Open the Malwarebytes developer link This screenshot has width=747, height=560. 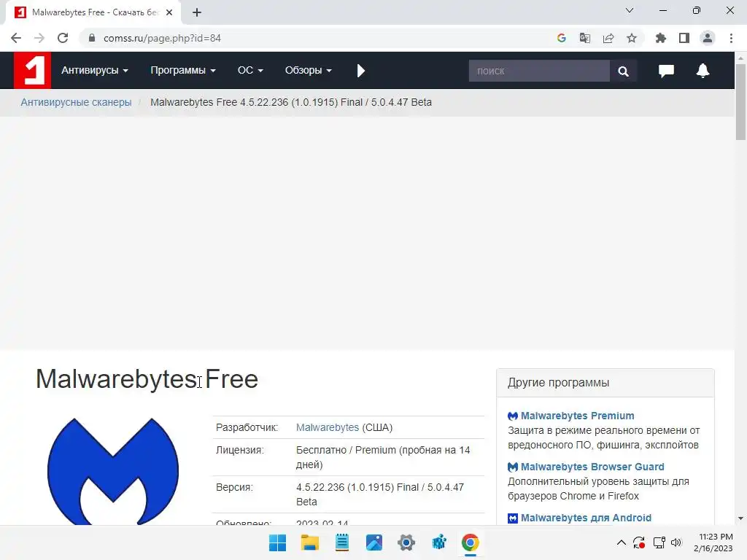[x=328, y=427]
